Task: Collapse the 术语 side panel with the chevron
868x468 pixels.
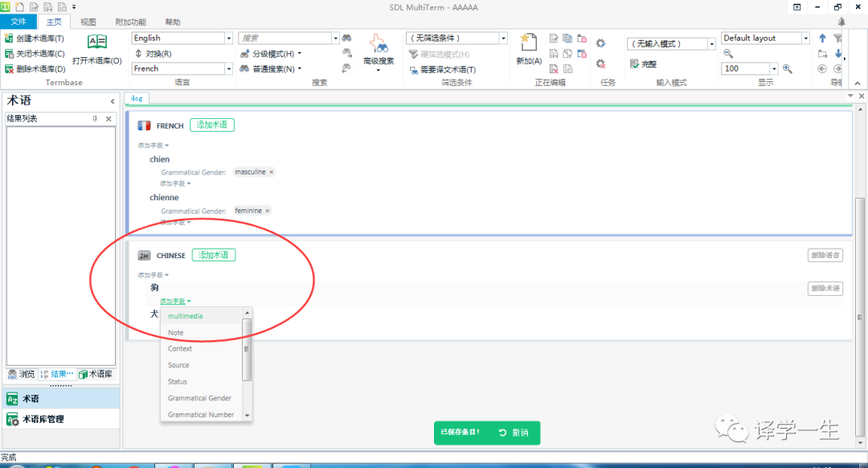Action: [x=113, y=101]
